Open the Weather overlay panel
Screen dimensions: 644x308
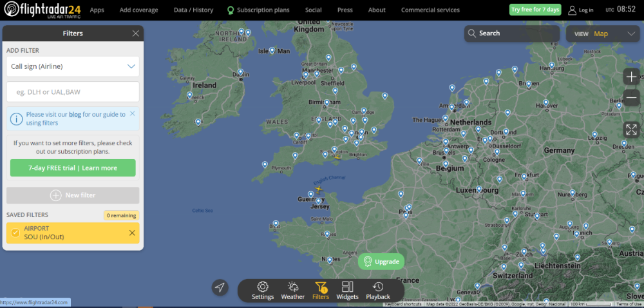292,290
